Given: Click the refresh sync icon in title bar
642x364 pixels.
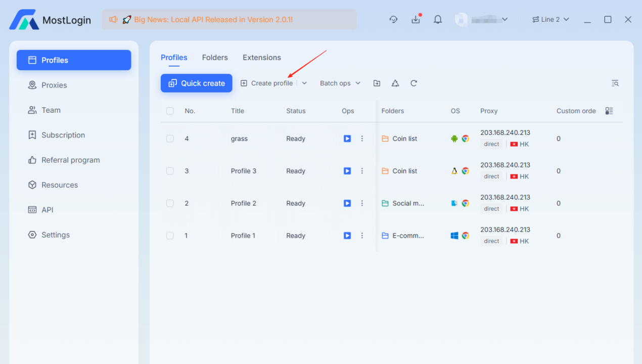Looking at the screenshot, I should 393,19.
